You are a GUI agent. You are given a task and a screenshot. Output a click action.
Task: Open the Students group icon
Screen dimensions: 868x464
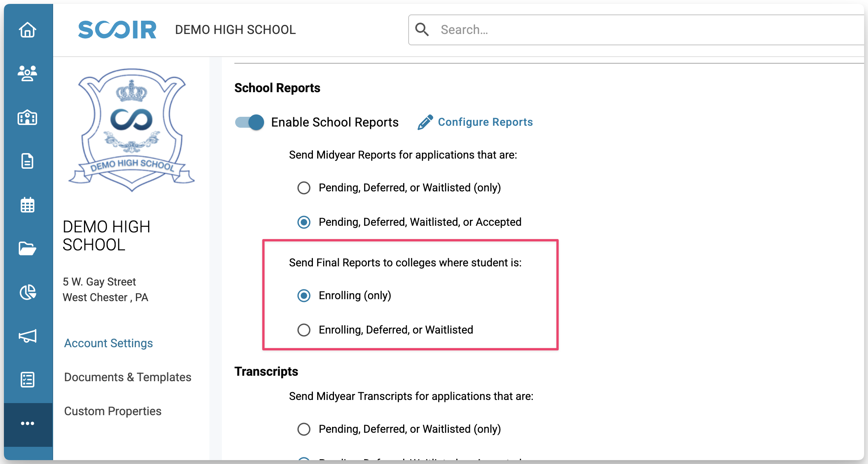[27, 73]
